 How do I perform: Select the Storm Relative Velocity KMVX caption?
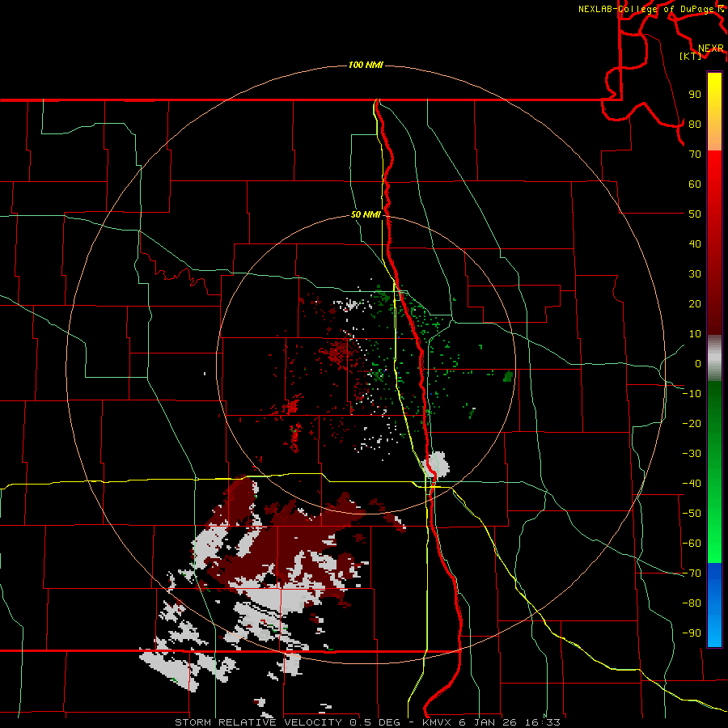click(x=367, y=722)
